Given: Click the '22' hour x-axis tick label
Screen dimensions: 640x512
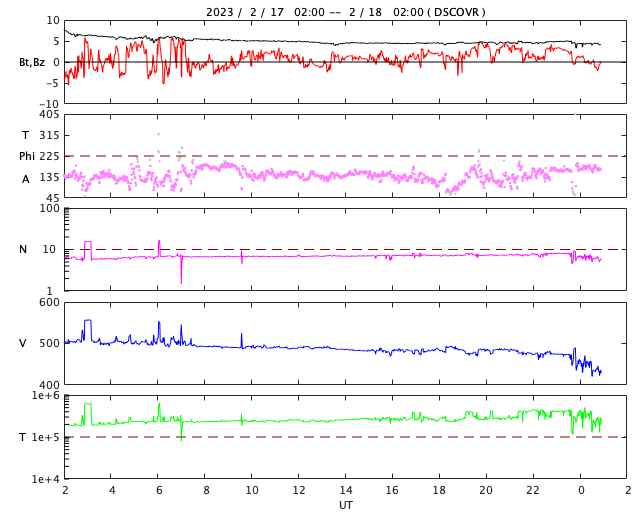Looking at the screenshot, I should [533, 490].
